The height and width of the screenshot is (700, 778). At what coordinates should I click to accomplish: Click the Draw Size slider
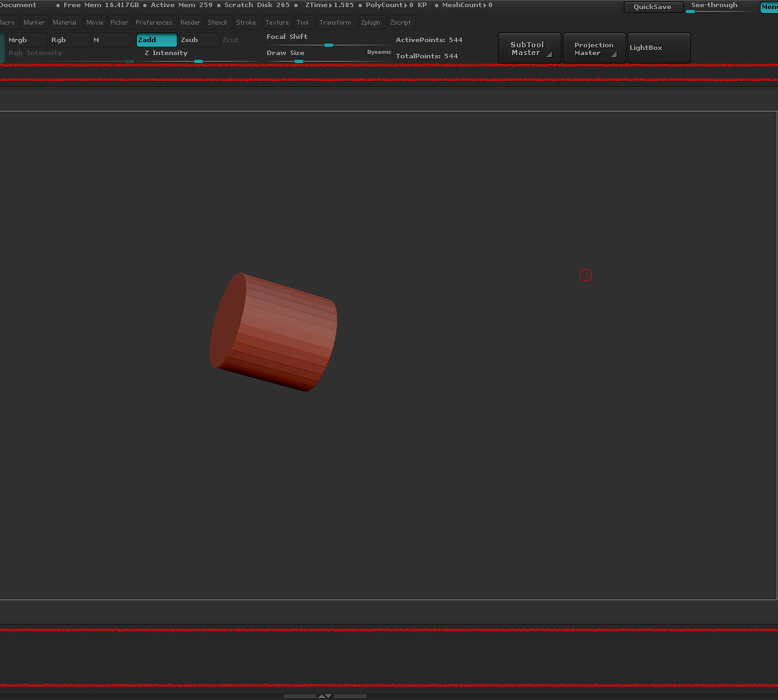[x=299, y=61]
